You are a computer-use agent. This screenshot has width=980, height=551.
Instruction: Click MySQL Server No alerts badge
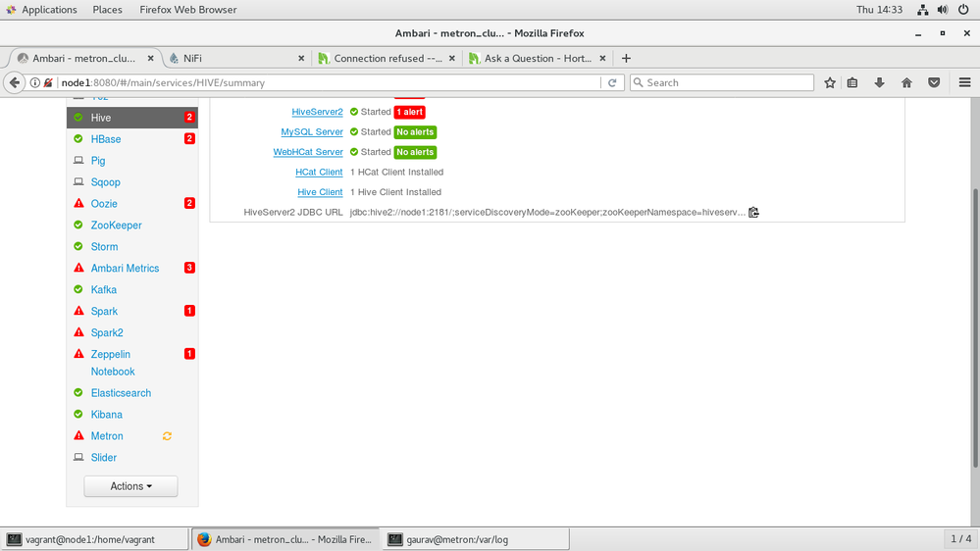415,131
